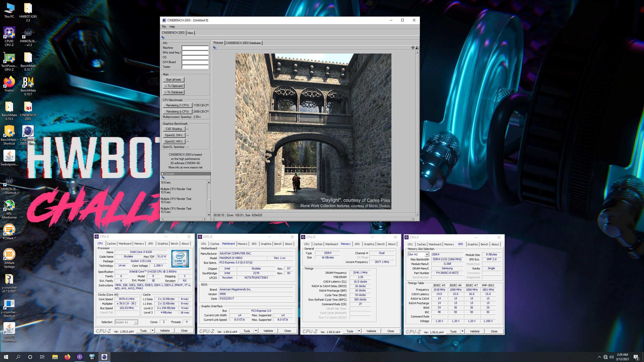Switch to CINEBENCH via taskbar icon
The width and height of the screenshot is (644, 362).
(x=104, y=357)
